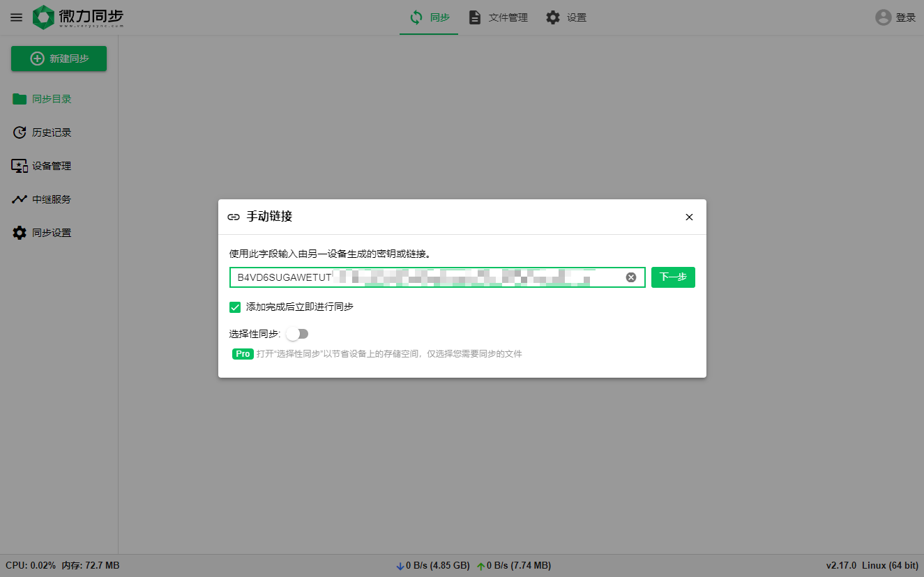The width and height of the screenshot is (924, 577).
Task: Click the v2.17.0 version text
Action: [841, 566]
